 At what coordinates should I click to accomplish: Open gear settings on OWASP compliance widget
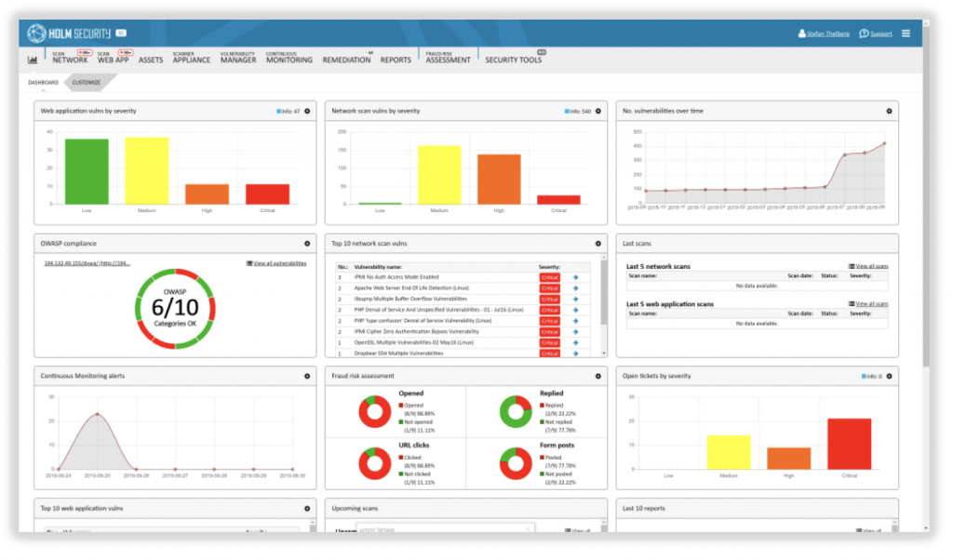(307, 243)
